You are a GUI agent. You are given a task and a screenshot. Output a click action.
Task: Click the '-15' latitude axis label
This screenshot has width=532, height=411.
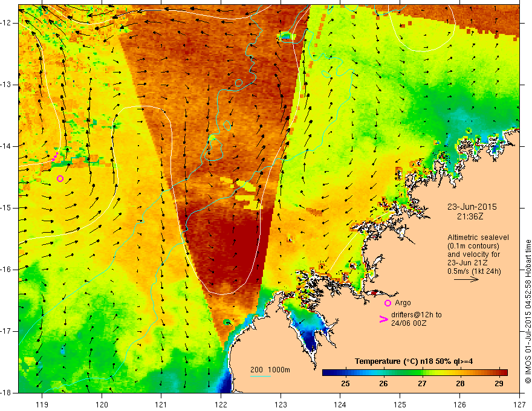7,207
